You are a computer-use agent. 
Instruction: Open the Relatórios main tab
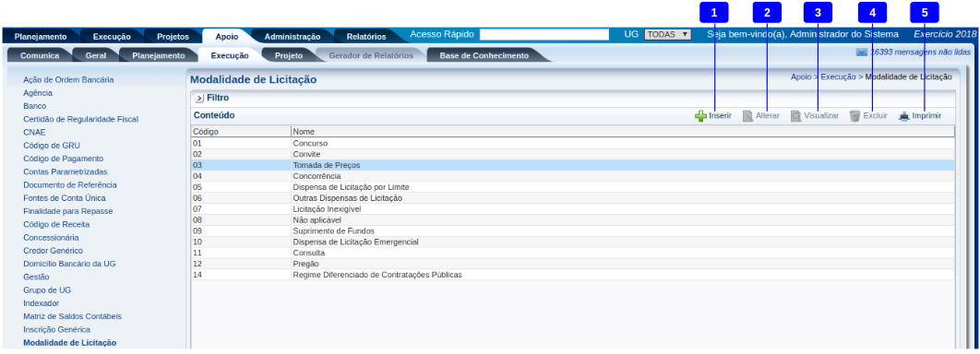(365, 36)
